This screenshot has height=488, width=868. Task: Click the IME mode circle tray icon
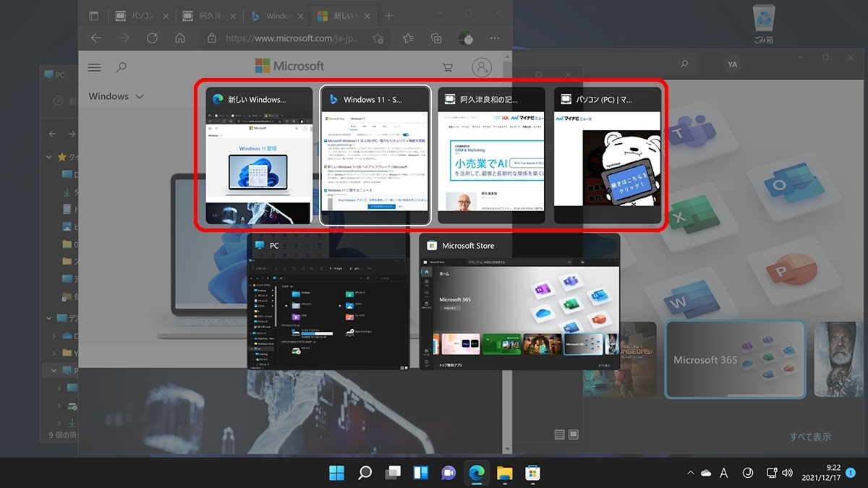tap(748, 473)
